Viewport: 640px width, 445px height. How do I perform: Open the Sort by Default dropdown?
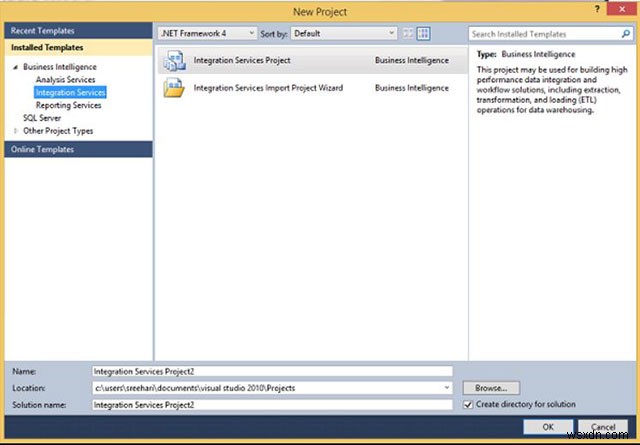pyautogui.click(x=344, y=33)
